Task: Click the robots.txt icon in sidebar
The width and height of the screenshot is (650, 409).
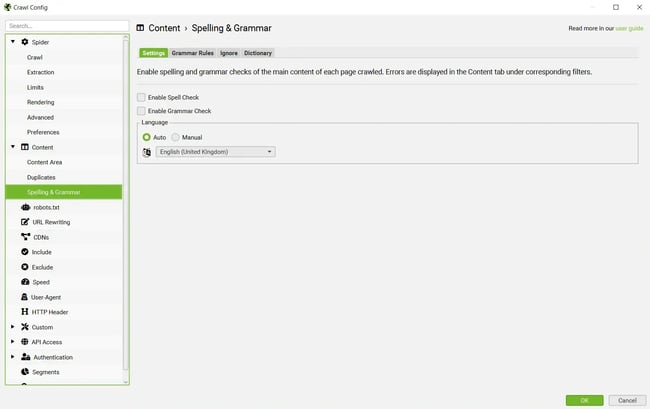Action: pyautogui.click(x=25, y=207)
